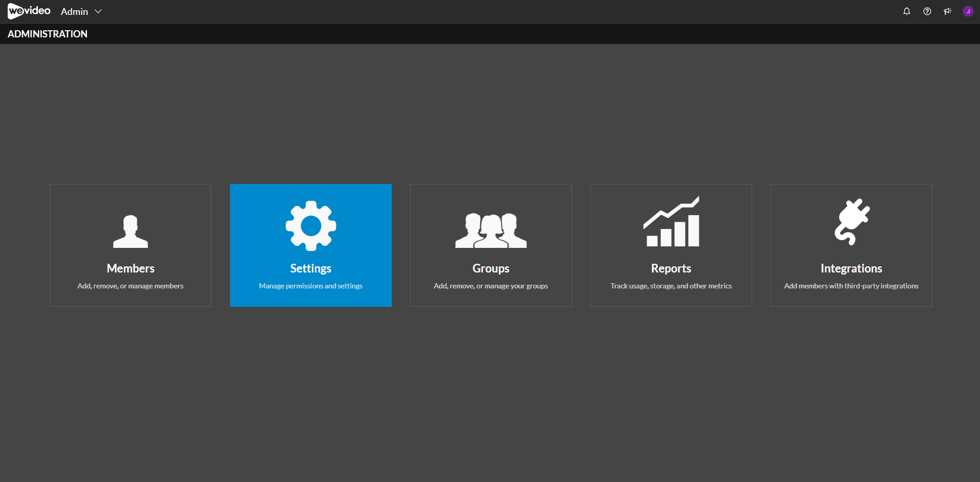Open the Reports title link
980x482 pixels.
(x=671, y=268)
